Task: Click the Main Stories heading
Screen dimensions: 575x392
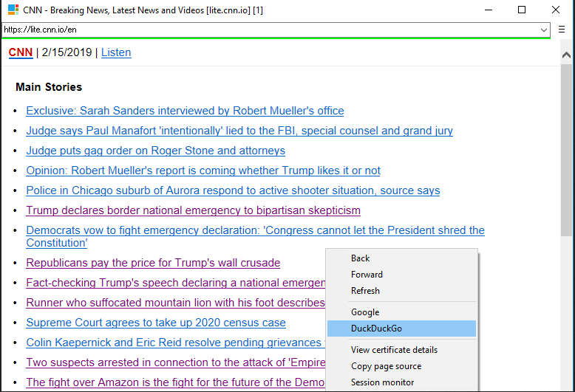Action: pos(49,87)
